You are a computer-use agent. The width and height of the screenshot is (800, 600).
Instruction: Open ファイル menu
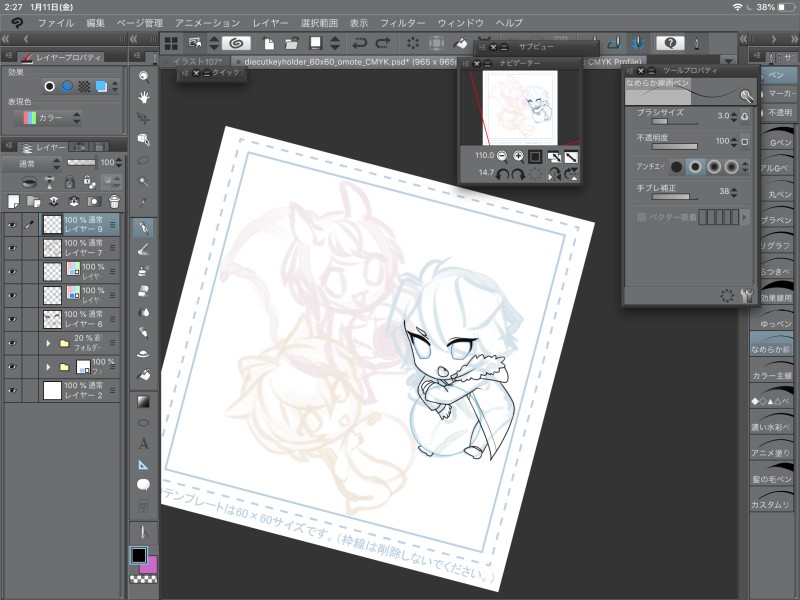click(56, 23)
